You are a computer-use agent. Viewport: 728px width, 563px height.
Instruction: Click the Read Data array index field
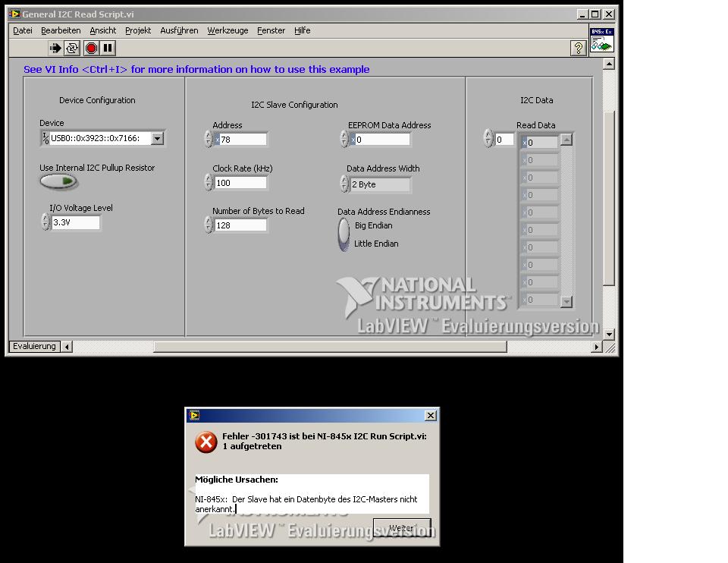click(x=504, y=140)
